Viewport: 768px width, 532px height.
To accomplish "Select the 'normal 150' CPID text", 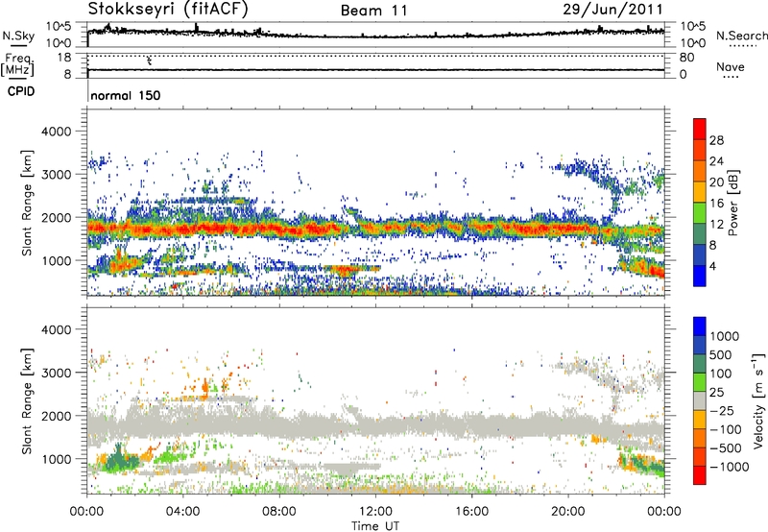I will (126, 95).
